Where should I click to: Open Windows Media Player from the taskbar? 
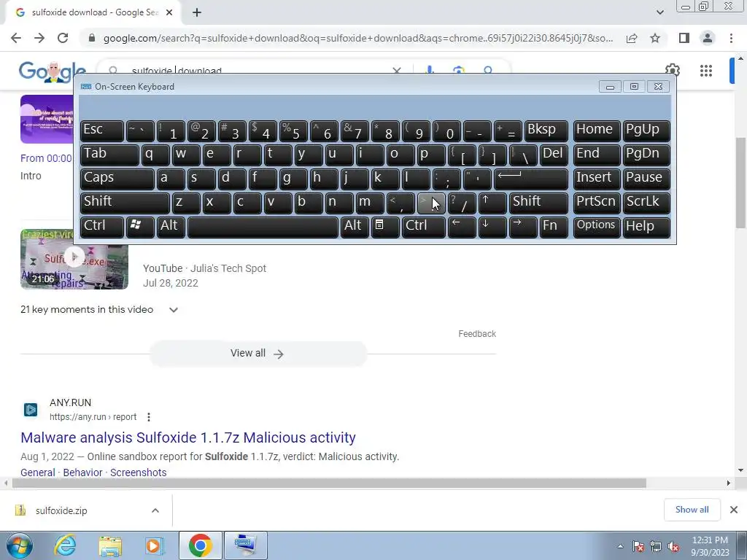[154, 545]
